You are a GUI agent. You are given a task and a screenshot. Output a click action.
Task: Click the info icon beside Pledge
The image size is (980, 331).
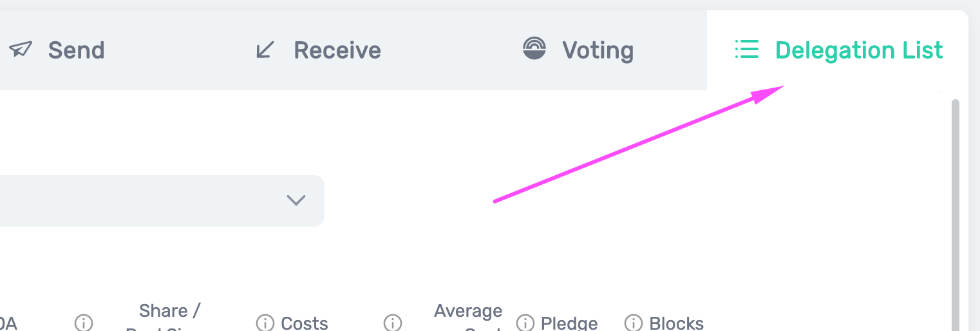[x=525, y=322]
